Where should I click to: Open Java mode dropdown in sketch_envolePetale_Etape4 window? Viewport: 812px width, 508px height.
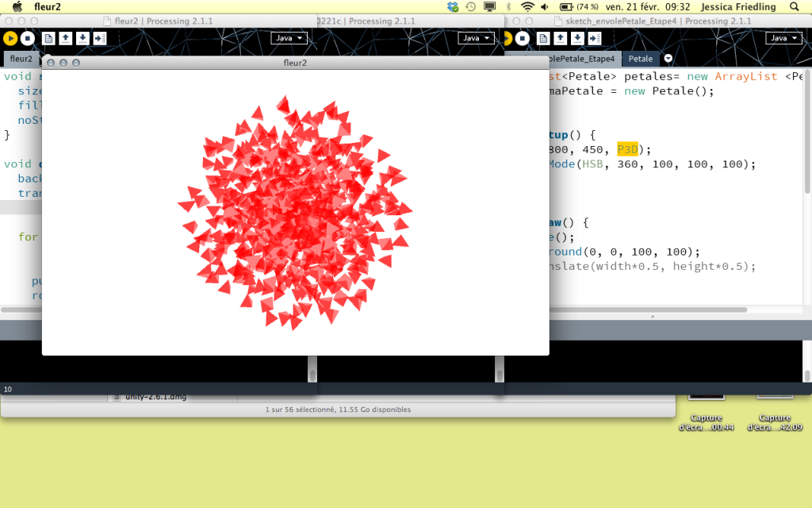pyautogui.click(x=783, y=38)
